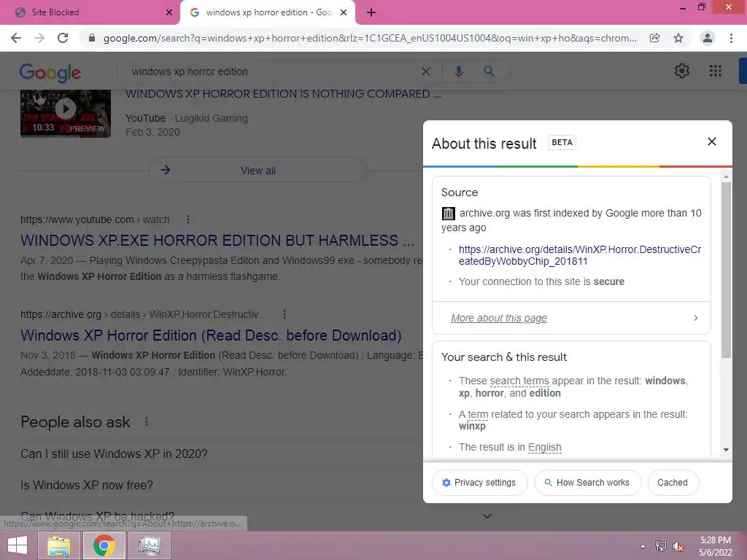The width and height of the screenshot is (747, 560).
Task: Open WINDOWS XP HORROR EDITION IS NOTHING COMPARED link
Action: (x=284, y=94)
